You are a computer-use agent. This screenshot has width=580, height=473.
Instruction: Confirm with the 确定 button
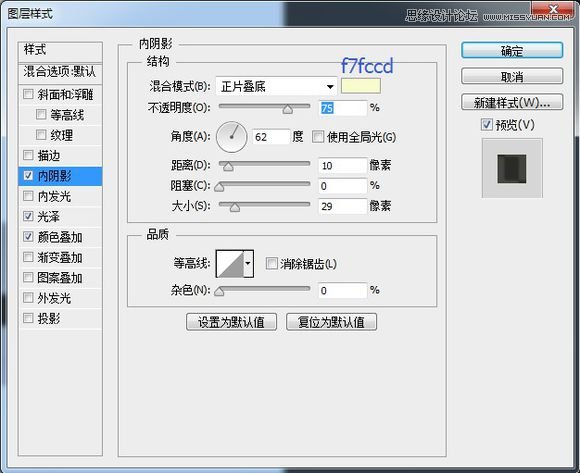coord(512,50)
